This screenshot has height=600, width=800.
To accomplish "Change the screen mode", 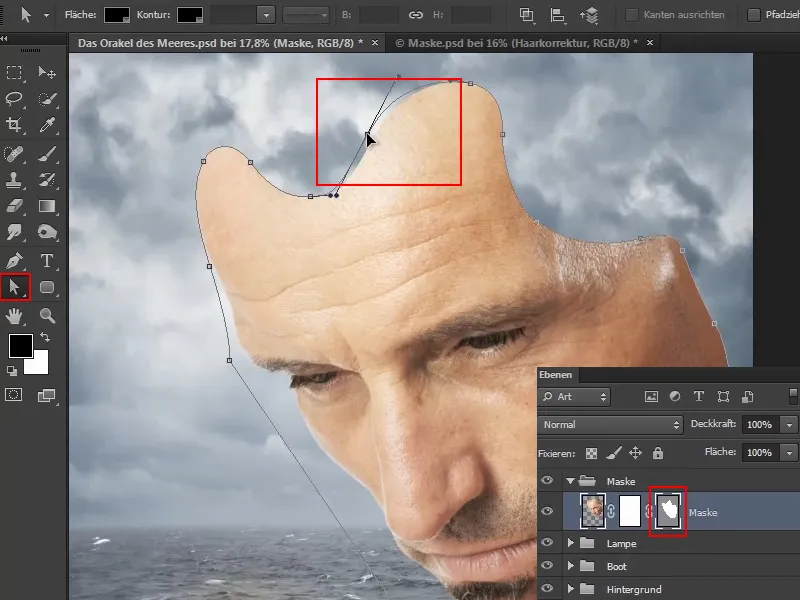I will tap(47, 395).
